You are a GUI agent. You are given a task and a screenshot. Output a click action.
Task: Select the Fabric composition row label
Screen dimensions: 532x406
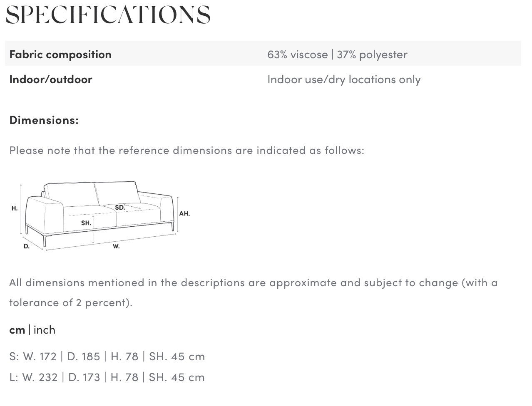point(60,54)
